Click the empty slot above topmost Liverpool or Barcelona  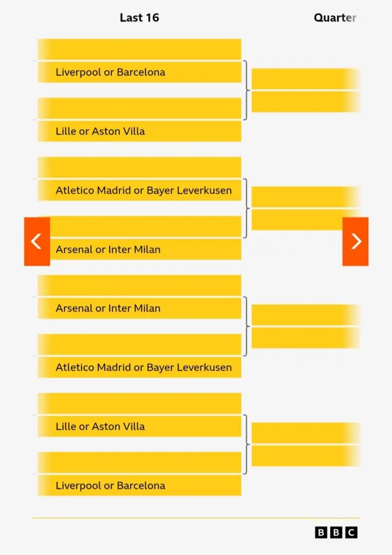(x=140, y=49)
